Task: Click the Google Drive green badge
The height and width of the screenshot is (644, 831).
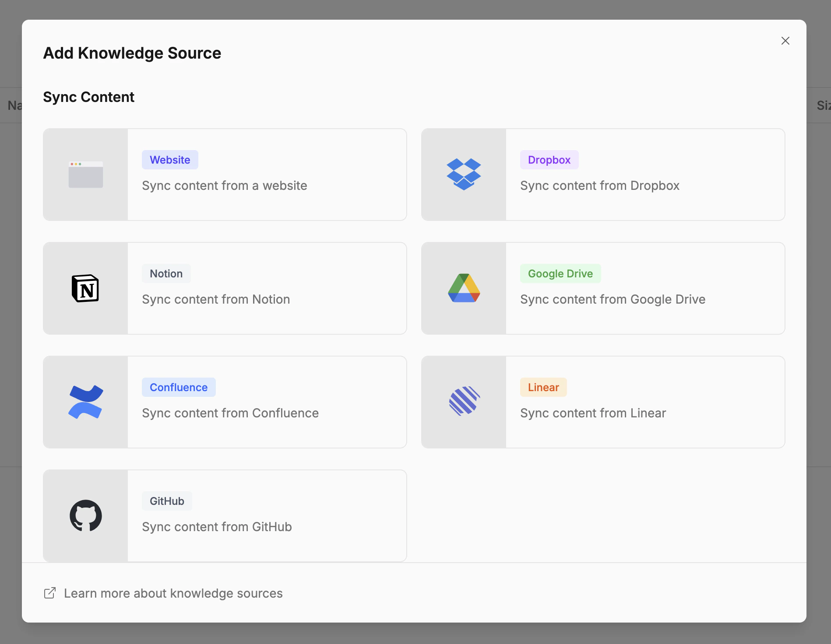Action: tap(560, 273)
